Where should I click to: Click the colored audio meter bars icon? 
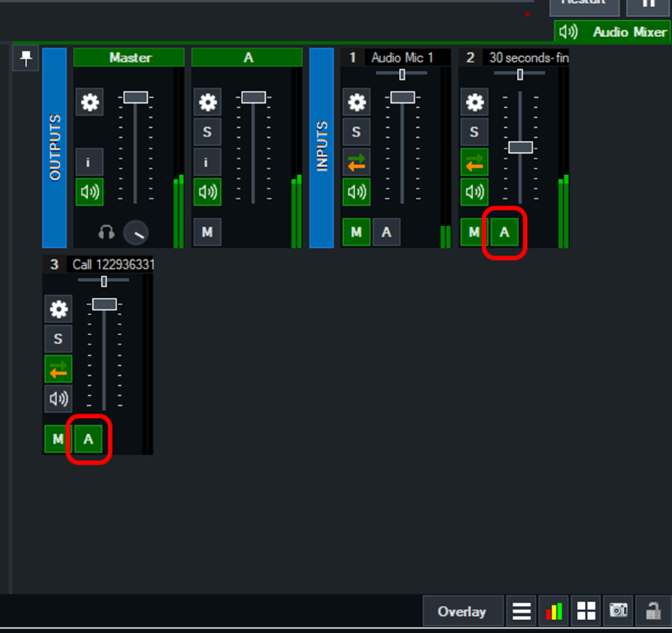554,611
